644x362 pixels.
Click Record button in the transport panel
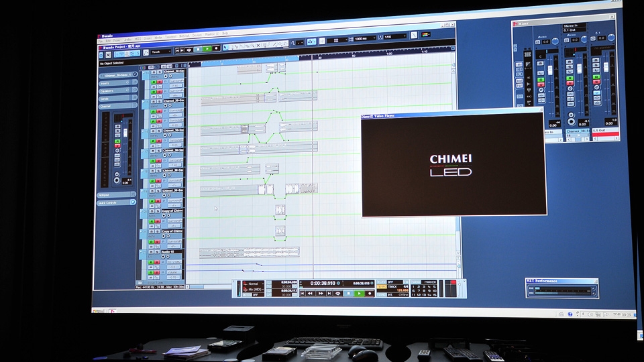coord(370,293)
